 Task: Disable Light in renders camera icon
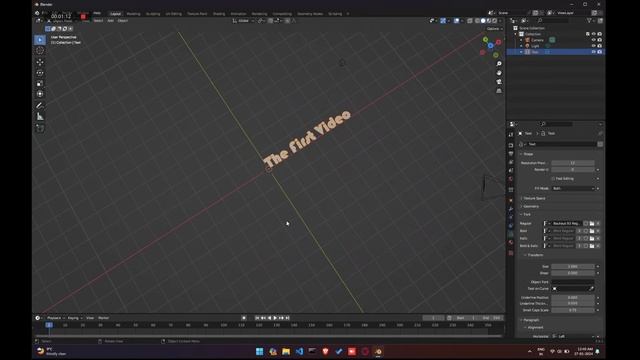pyautogui.click(x=600, y=46)
